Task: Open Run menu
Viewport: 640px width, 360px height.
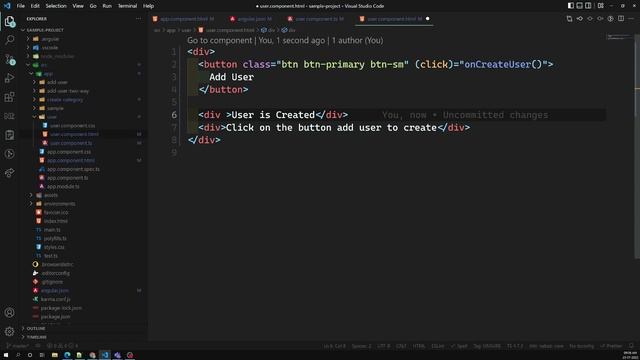Action: coord(107,6)
